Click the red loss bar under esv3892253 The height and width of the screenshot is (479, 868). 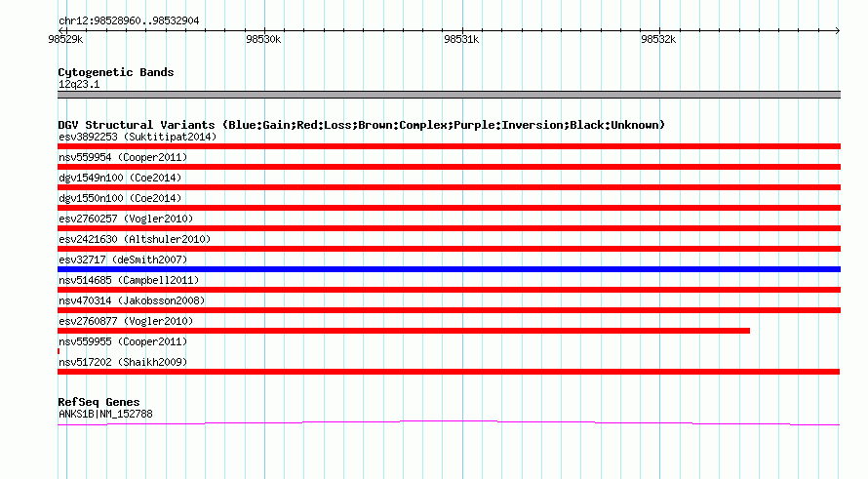click(449, 146)
